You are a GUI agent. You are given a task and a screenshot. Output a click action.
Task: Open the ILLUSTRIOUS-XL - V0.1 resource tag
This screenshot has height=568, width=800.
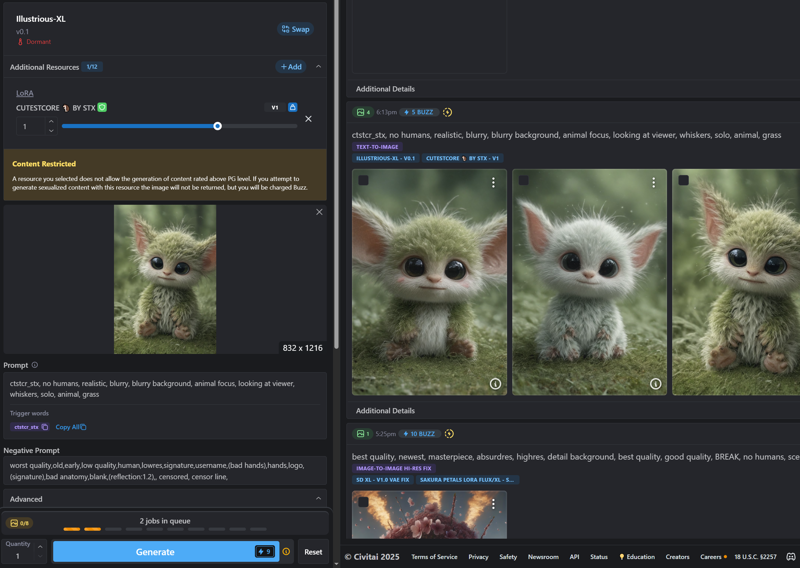click(x=385, y=158)
